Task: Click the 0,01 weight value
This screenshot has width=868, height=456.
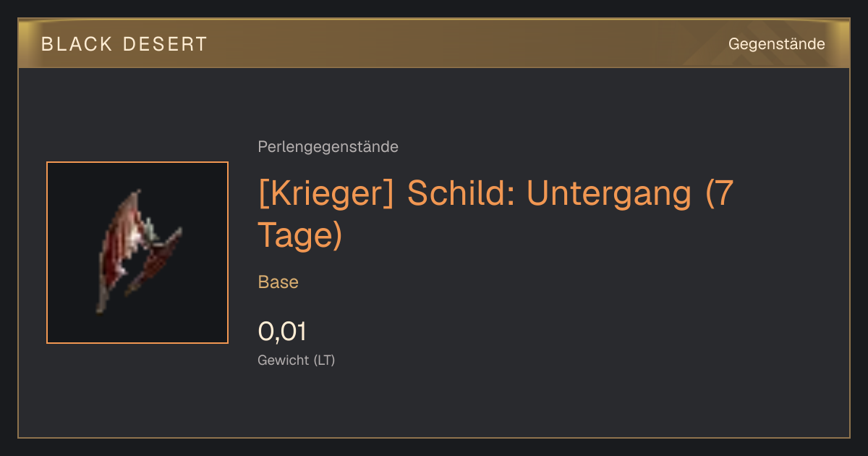Action: click(x=282, y=332)
